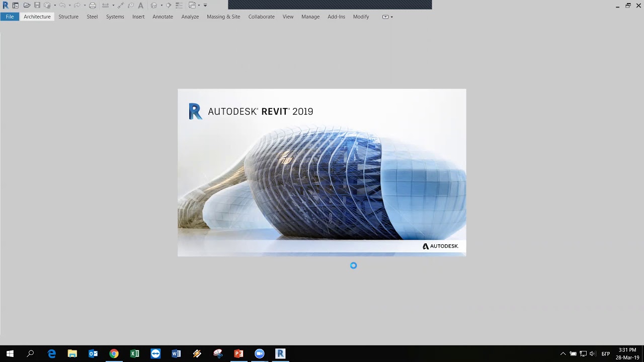This screenshot has width=644, height=362.
Task: Click the Save floppy disk icon
Action: click(37, 5)
